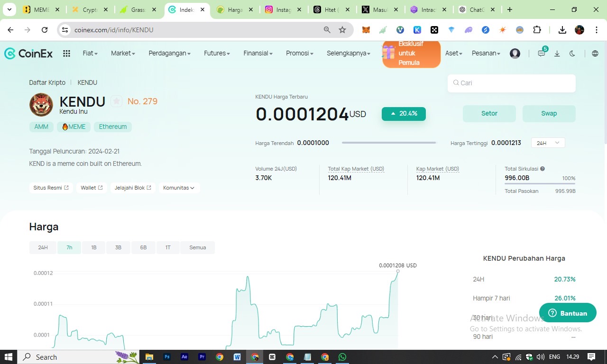Open After Effects from the taskbar

pos(184,357)
